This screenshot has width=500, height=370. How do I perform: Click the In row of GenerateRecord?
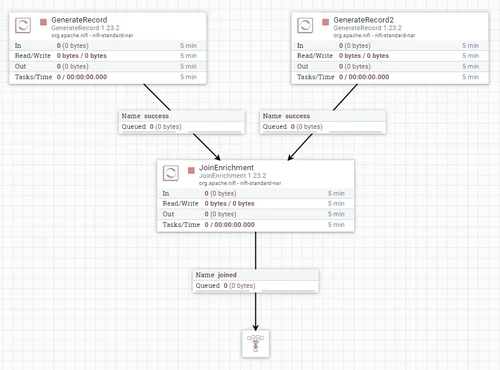(107, 46)
